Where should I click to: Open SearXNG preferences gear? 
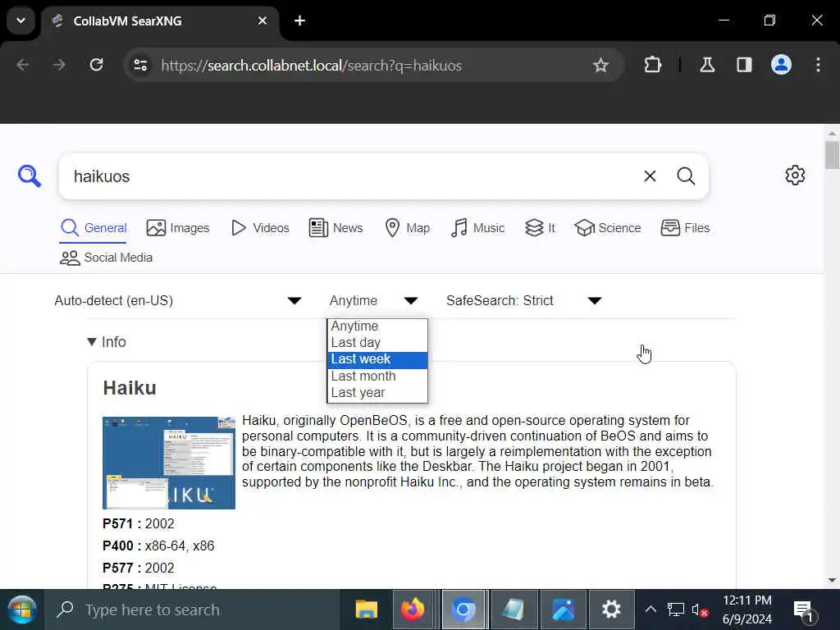point(795,176)
